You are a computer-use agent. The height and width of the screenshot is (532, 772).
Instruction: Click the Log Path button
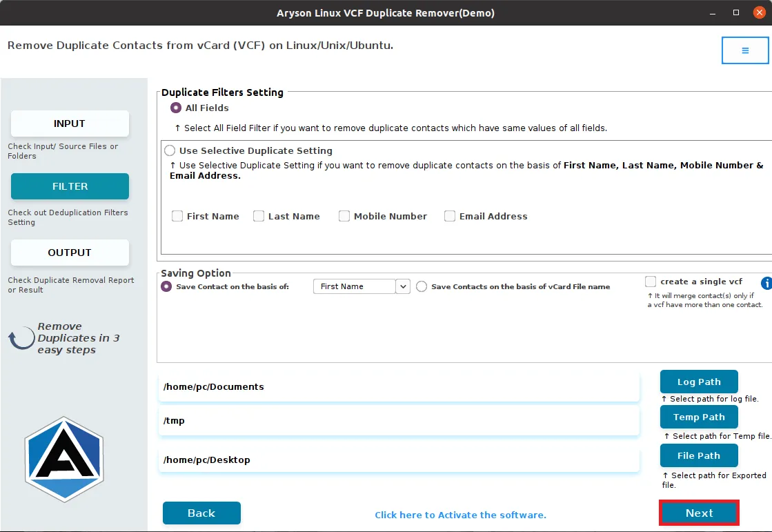[x=699, y=382]
